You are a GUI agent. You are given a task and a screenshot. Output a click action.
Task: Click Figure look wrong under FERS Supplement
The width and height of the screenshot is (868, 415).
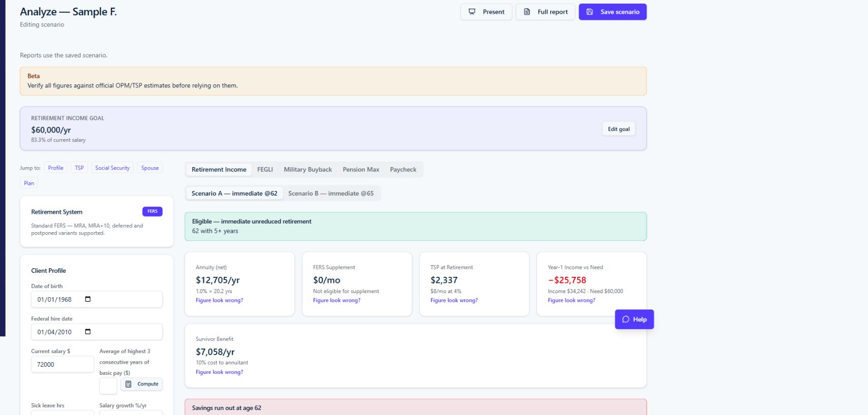click(x=337, y=300)
